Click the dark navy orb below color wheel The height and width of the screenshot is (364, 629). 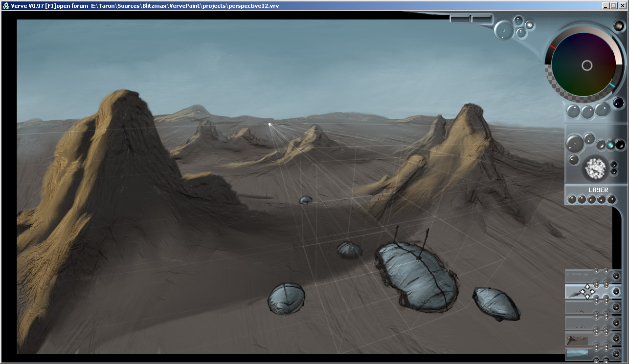click(x=618, y=103)
